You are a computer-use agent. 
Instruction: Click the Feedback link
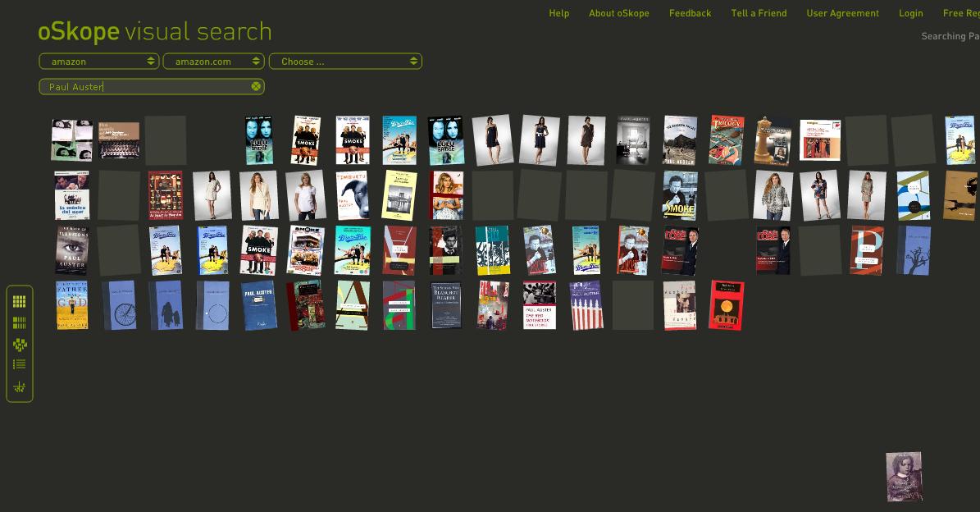click(690, 13)
